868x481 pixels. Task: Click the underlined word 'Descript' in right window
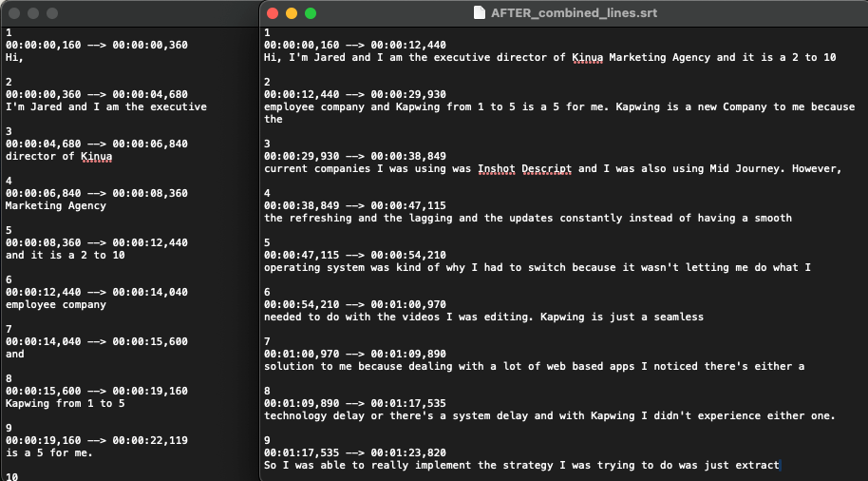pos(547,168)
